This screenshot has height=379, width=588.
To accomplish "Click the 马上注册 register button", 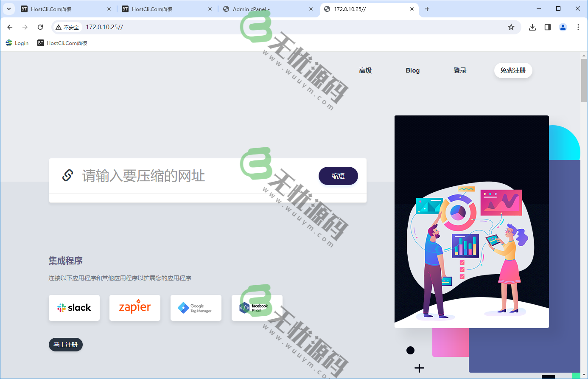I will 65,345.
